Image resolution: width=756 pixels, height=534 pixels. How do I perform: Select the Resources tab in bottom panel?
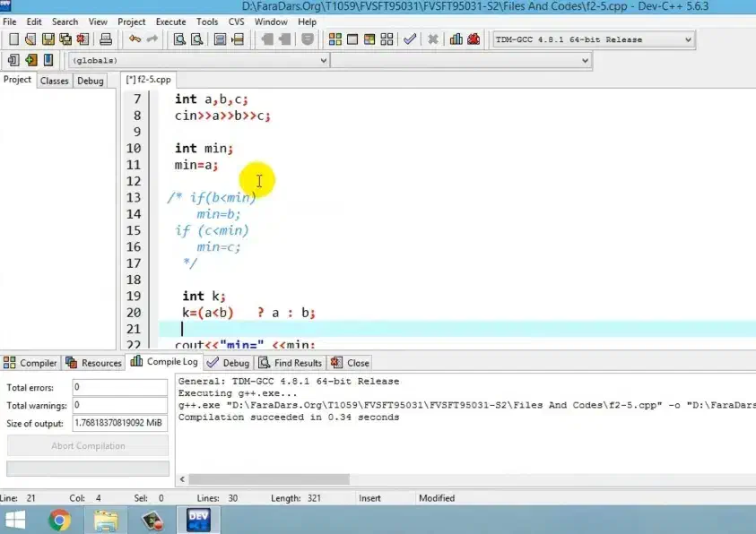(94, 363)
